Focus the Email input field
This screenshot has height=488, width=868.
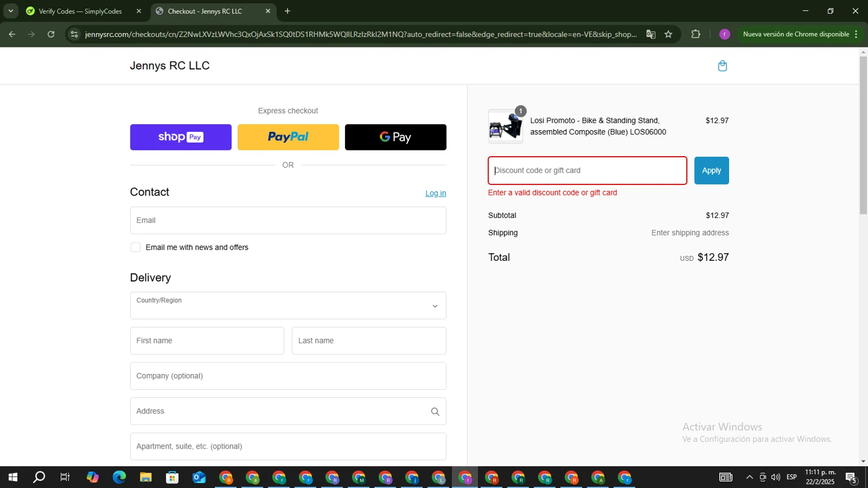pos(288,220)
